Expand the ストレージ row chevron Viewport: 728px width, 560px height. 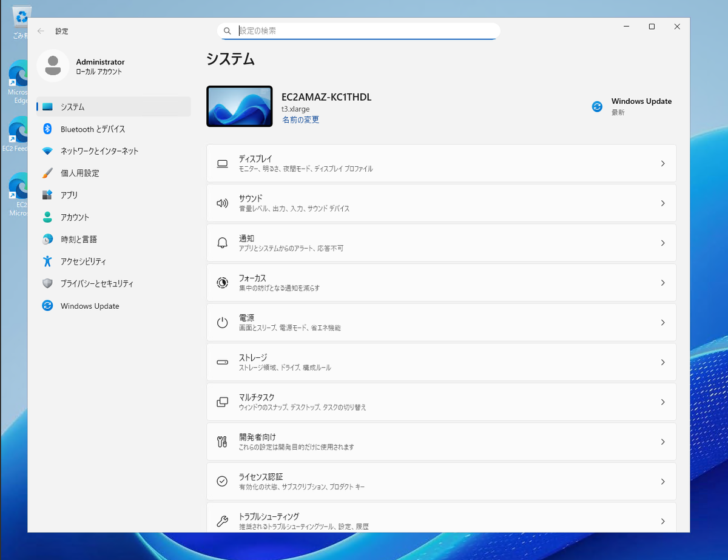pyautogui.click(x=662, y=362)
